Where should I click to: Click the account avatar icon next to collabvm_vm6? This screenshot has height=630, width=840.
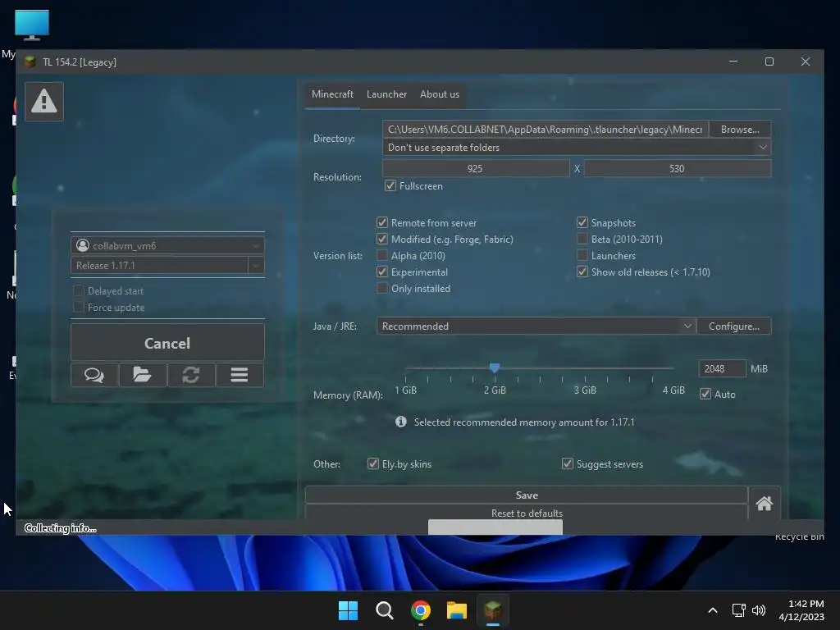click(x=83, y=245)
